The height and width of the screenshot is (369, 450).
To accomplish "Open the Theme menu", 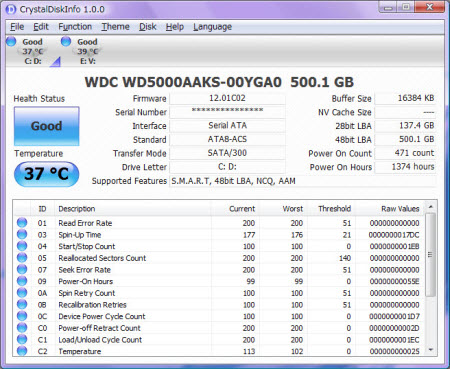I will coord(115,27).
